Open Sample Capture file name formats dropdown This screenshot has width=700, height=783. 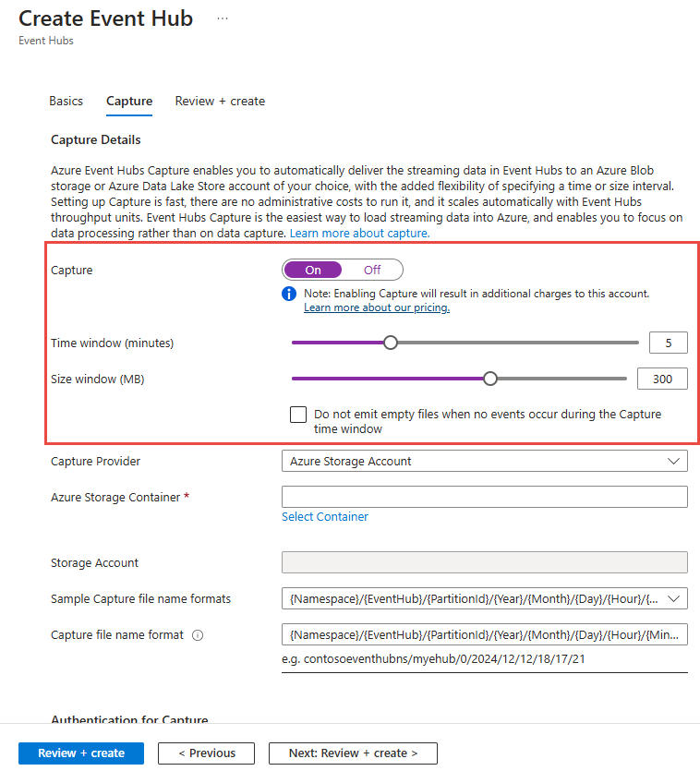484,598
